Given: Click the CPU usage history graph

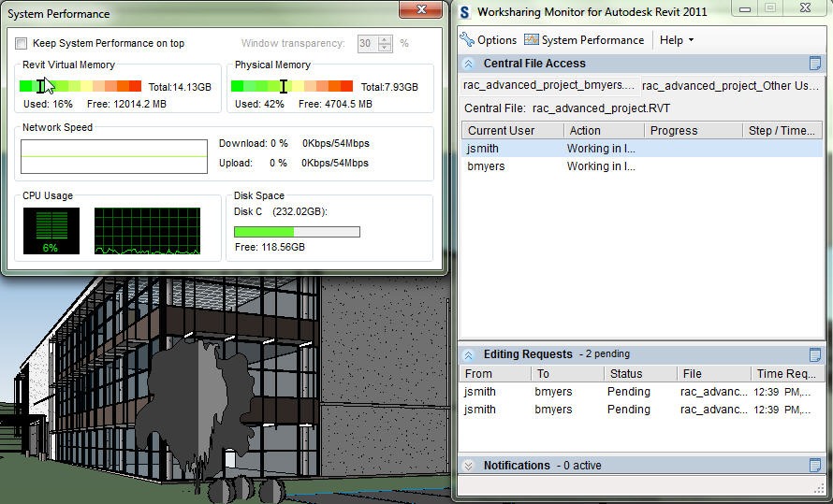Looking at the screenshot, I should click(x=147, y=231).
